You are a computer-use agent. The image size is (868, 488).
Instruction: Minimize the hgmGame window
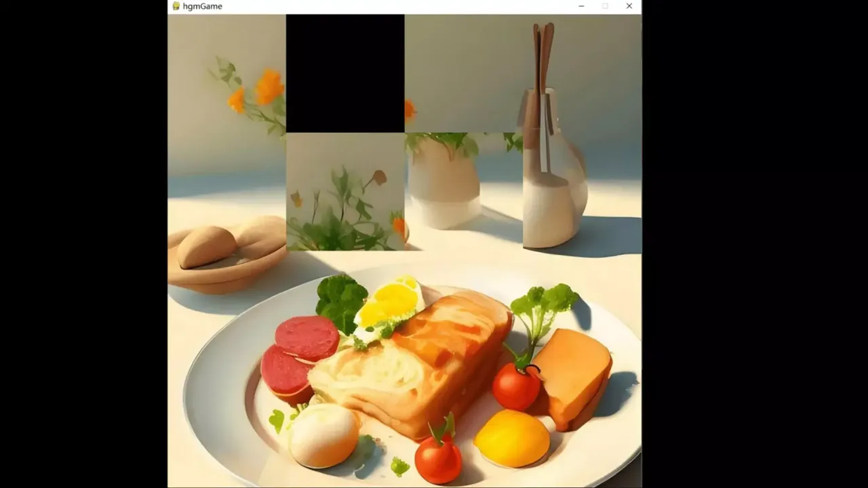[581, 6]
